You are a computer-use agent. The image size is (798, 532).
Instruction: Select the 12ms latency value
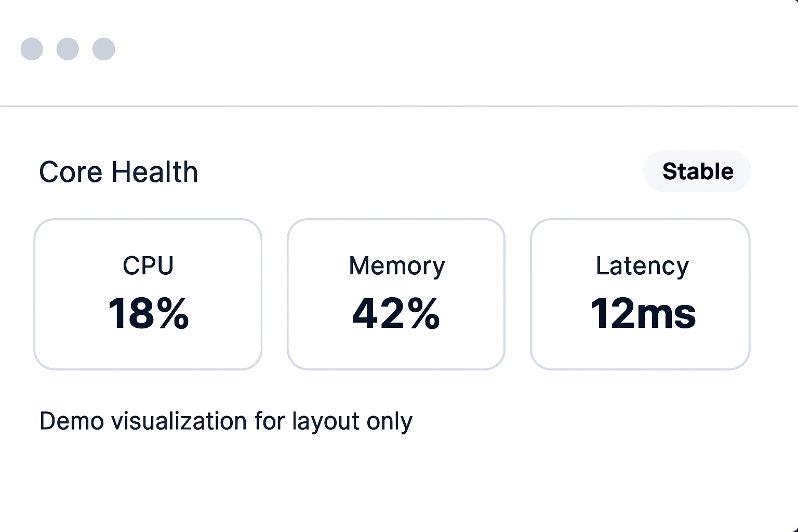643,313
